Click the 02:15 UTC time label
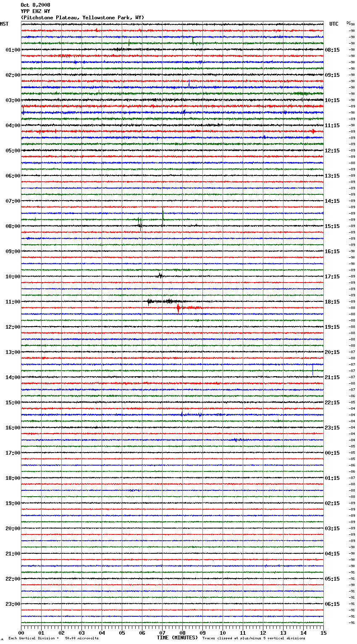 pos(332,503)
